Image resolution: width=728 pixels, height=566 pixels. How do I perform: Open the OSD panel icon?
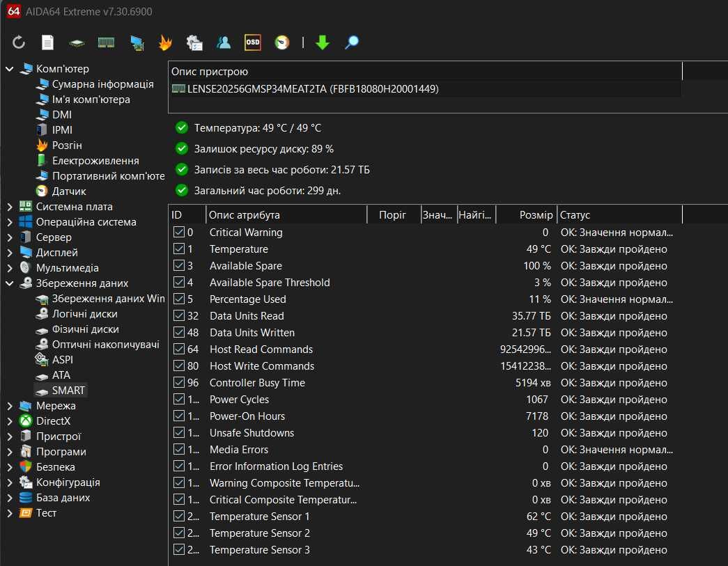click(x=253, y=42)
